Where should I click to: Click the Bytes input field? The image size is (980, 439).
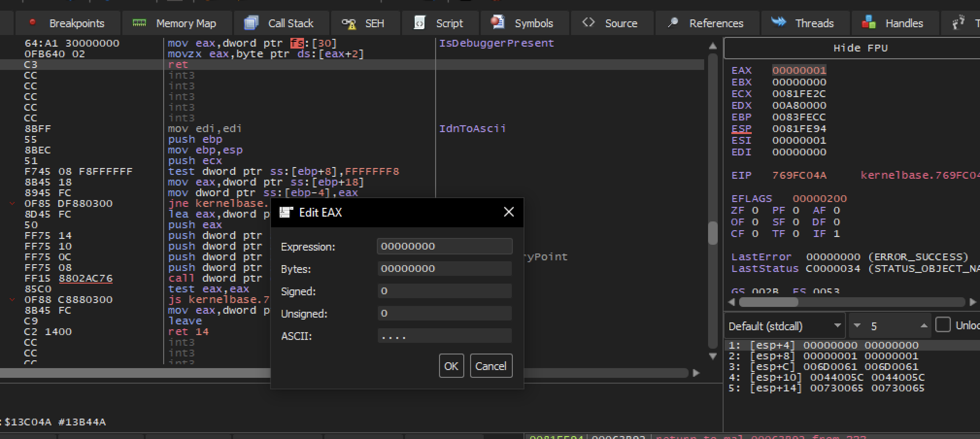point(444,269)
